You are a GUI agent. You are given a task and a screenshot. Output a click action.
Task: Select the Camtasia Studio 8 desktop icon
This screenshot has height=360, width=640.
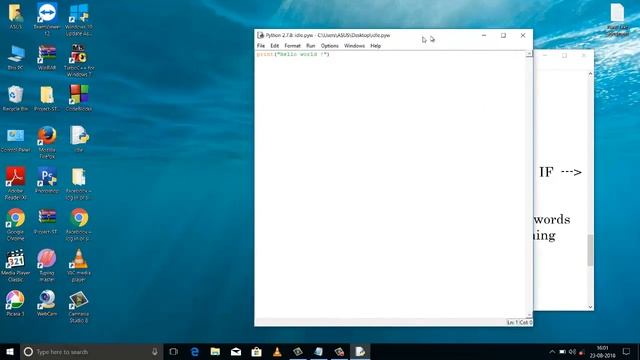click(x=79, y=307)
